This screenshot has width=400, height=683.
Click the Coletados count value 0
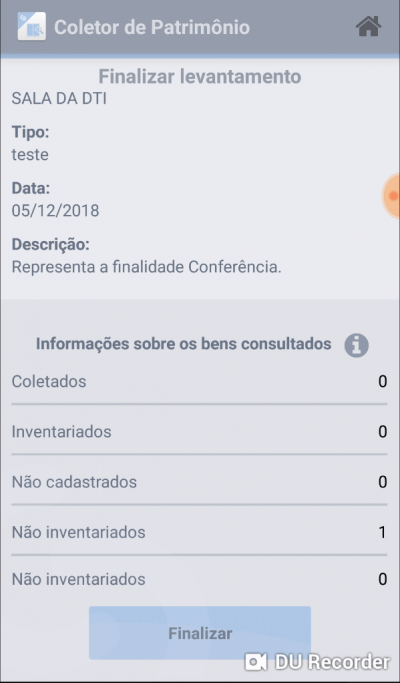pos(383,382)
